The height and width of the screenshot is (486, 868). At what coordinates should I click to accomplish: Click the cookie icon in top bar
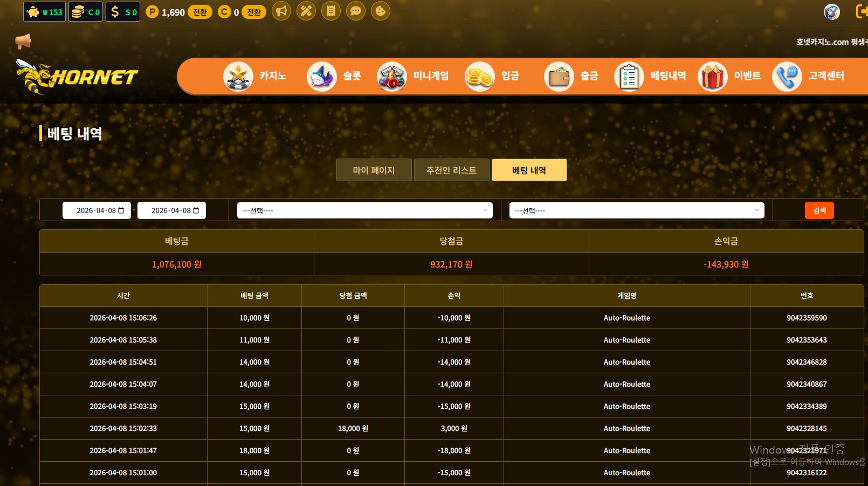point(381,11)
